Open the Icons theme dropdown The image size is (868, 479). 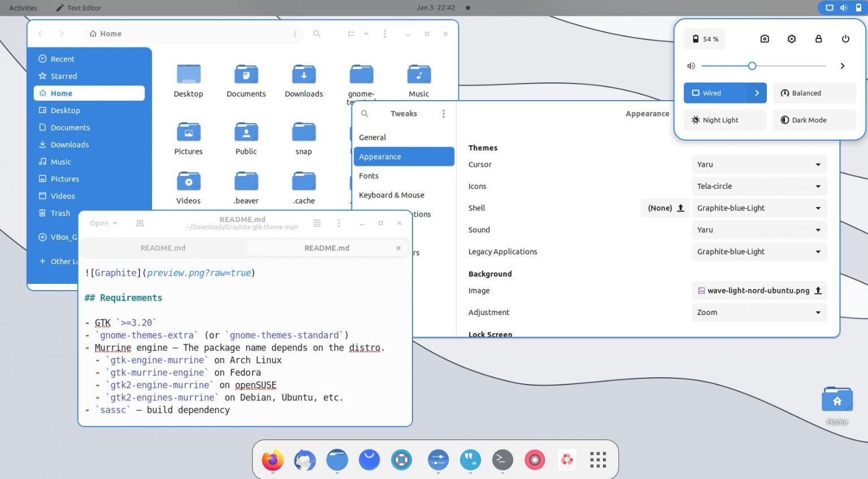pyautogui.click(x=759, y=186)
